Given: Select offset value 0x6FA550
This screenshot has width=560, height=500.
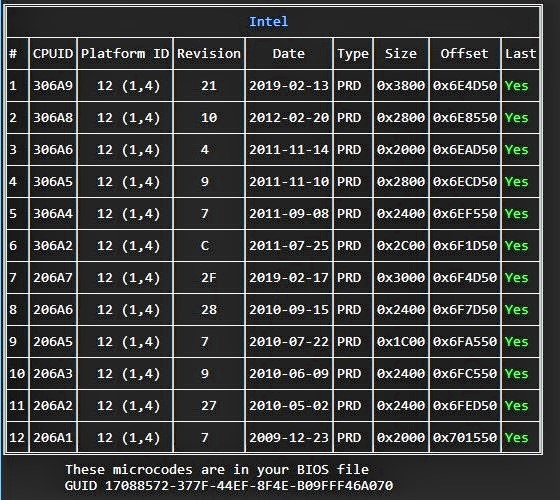Looking at the screenshot, I should [465, 342].
